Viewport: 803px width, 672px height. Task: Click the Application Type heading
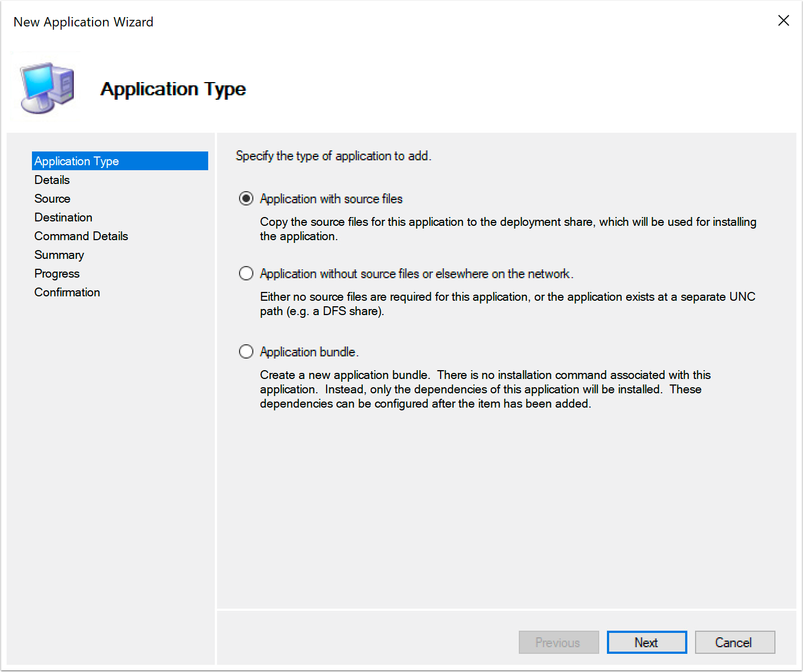pos(173,89)
